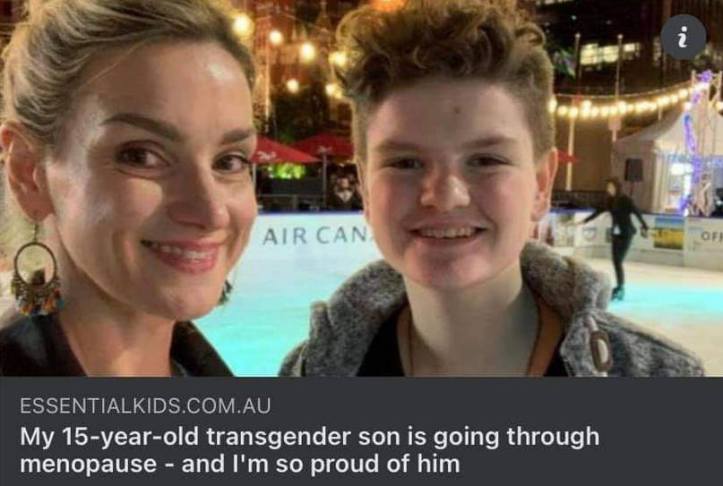This screenshot has width=723, height=486.
Task: Open the article headline about 15-year-old son
Action: pos(309,450)
